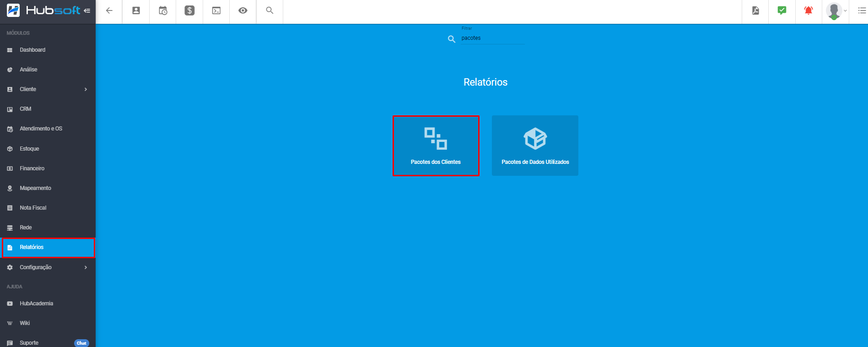
Task: Collapse the sidebar with the arrow toggle
Action: pos(87,11)
